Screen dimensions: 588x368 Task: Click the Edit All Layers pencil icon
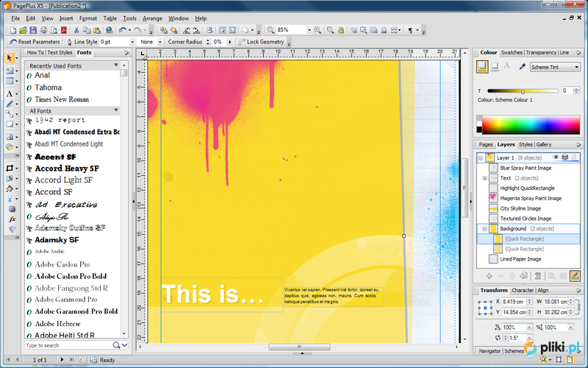(x=575, y=276)
